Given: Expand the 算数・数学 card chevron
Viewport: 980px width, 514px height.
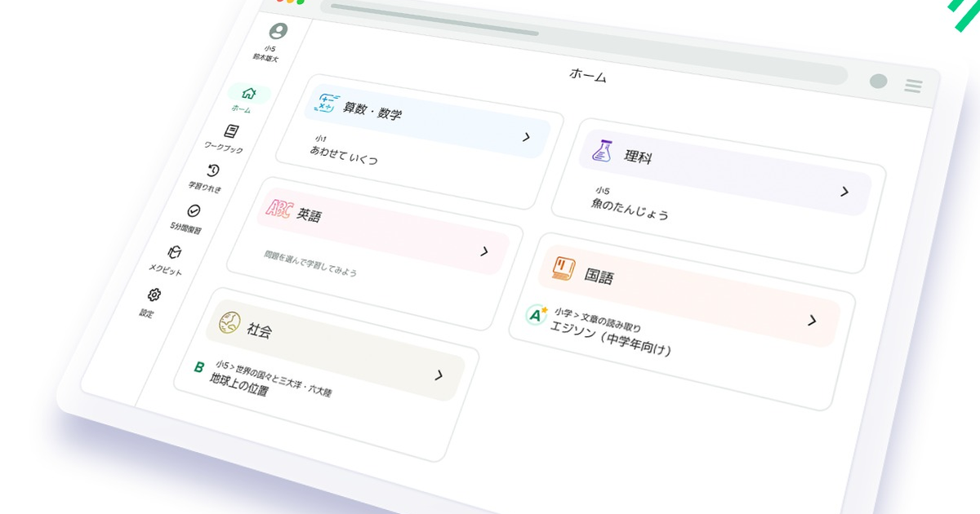Looking at the screenshot, I should coord(527,137).
